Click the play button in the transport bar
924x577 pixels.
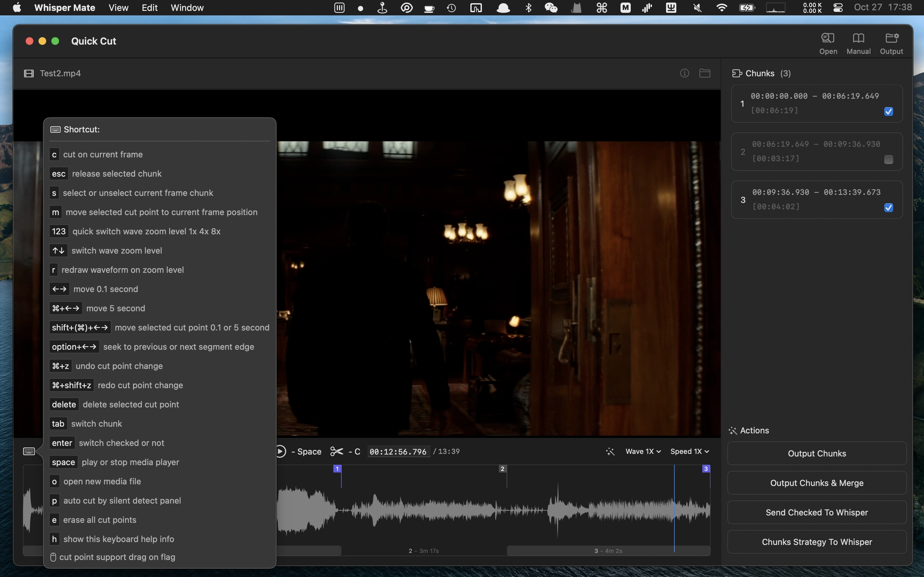tap(281, 451)
